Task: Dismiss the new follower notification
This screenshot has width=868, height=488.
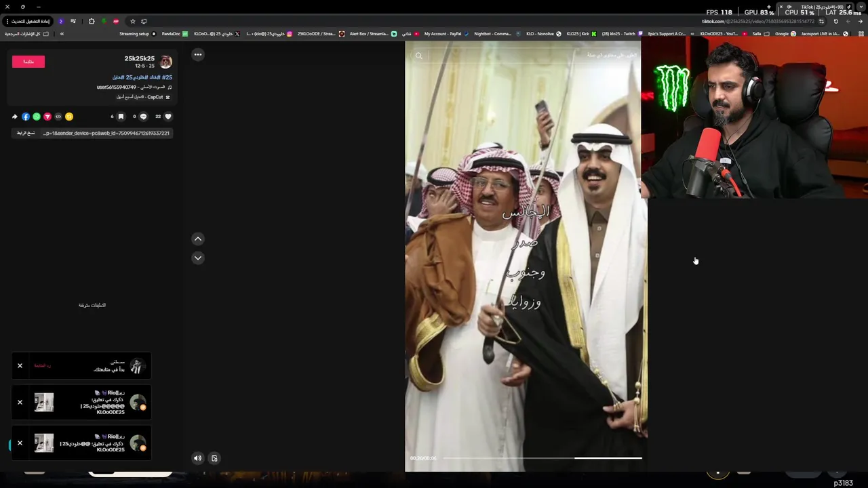Action: click(x=20, y=366)
